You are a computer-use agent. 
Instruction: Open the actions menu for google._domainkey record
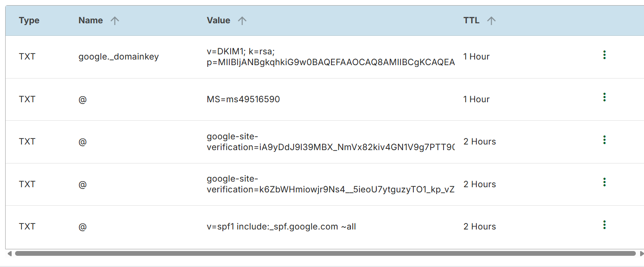click(605, 55)
